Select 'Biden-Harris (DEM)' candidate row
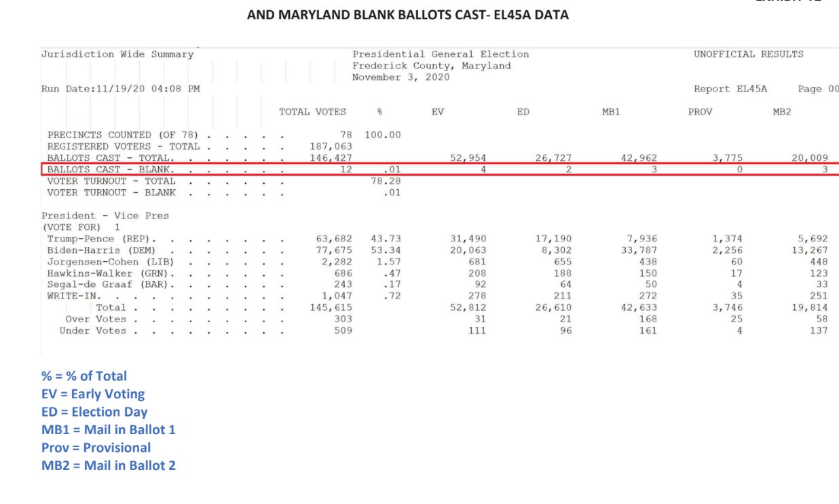Viewport: 839px width, 504px height. [x=102, y=250]
